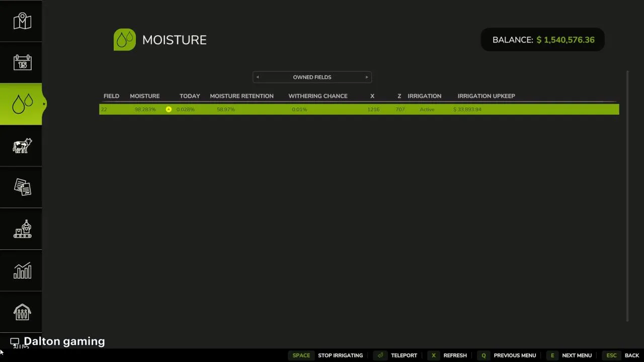Click today value 0.028%
The width and height of the screenshot is (644, 362).
(x=185, y=109)
